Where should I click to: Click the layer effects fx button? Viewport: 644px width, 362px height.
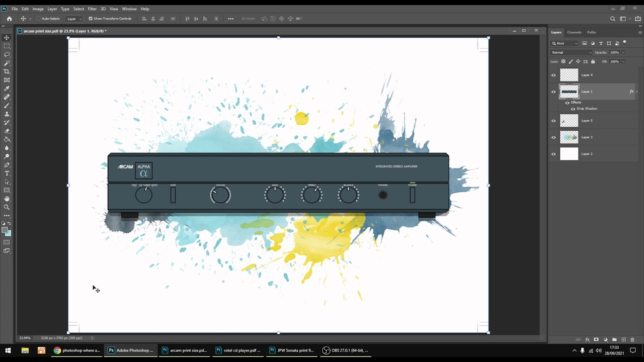(x=587, y=340)
